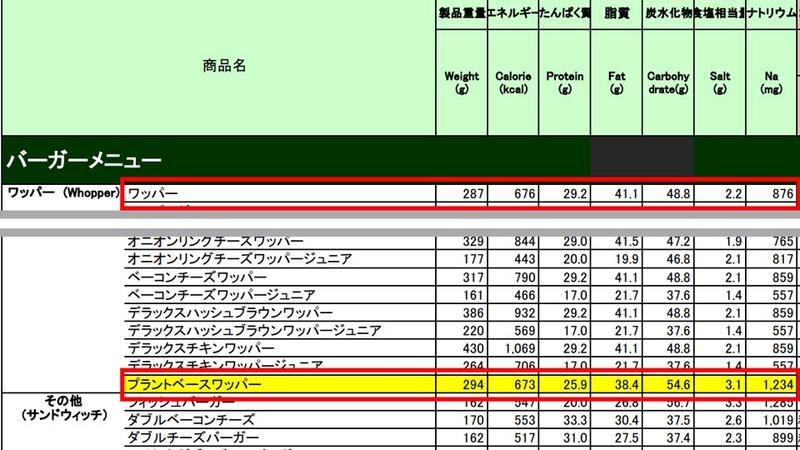Click the ベーコンチーズワッパー product name

tap(197, 277)
